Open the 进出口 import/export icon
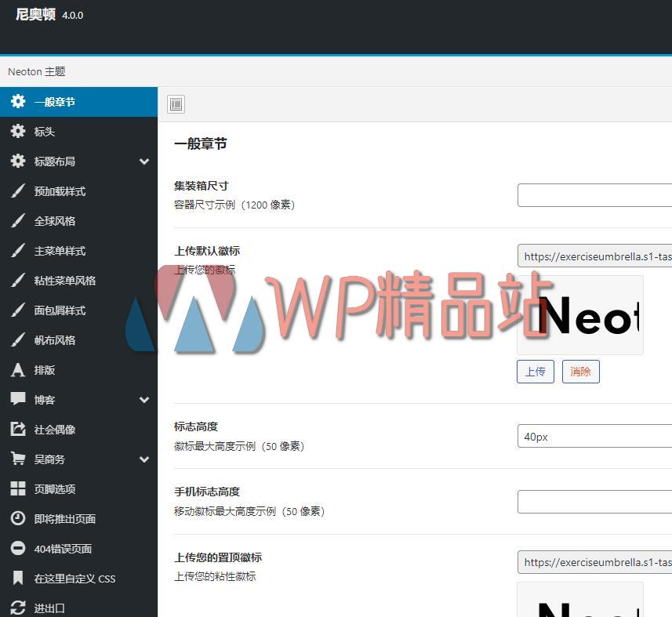Viewport: 672px width, 617px height. click(x=17, y=608)
